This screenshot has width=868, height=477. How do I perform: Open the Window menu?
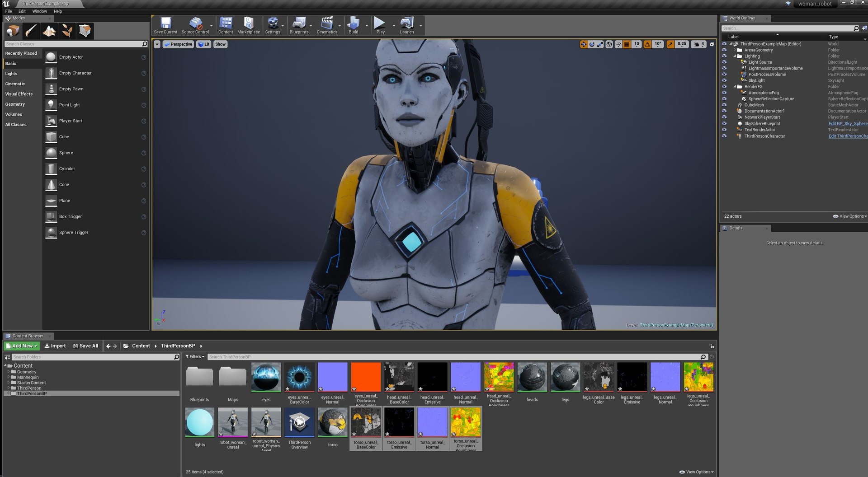[40, 11]
